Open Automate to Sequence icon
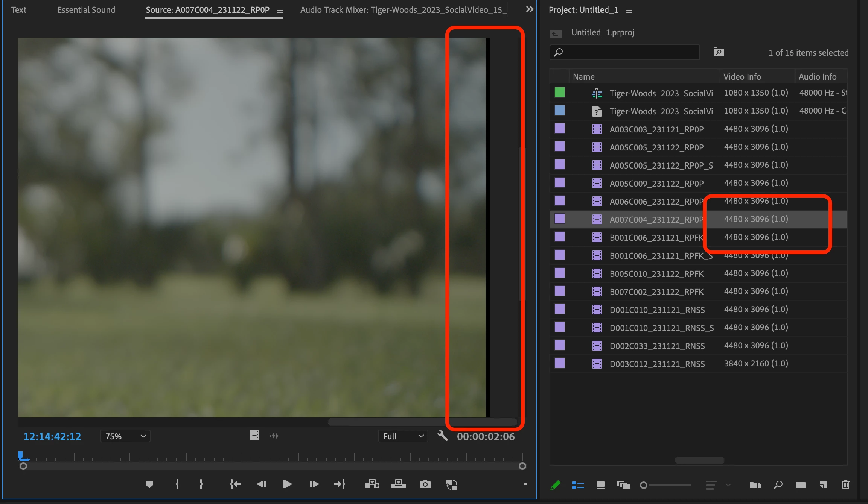 (755, 485)
